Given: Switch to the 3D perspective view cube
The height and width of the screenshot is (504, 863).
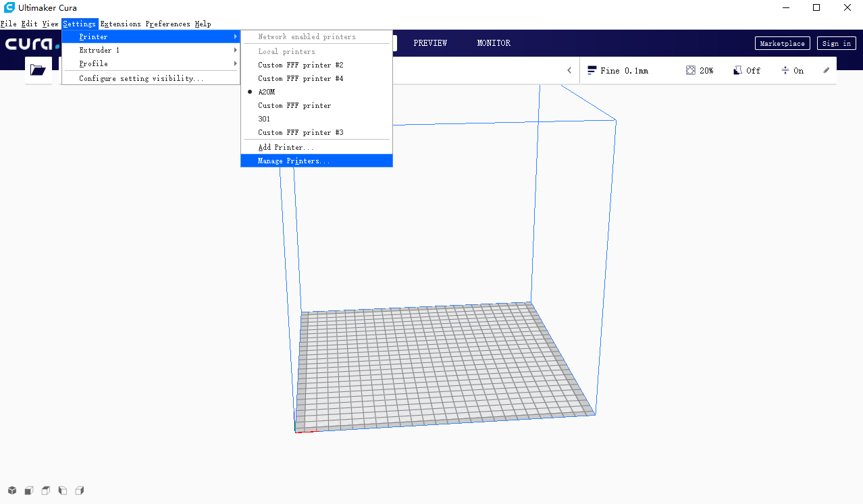Looking at the screenshot, I should click(x=12, y=491).
